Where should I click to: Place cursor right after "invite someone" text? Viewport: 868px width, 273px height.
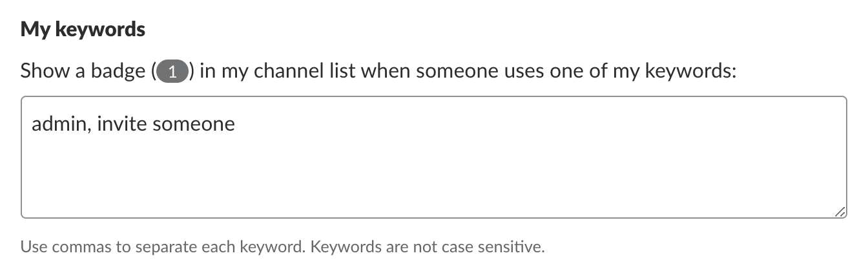236,124
